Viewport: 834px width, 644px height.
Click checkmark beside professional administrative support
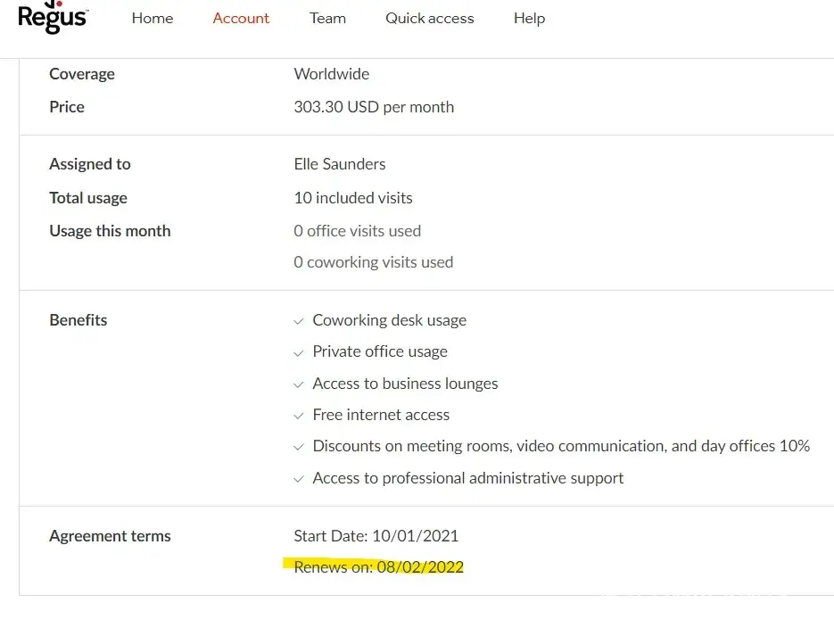(299, 479)
